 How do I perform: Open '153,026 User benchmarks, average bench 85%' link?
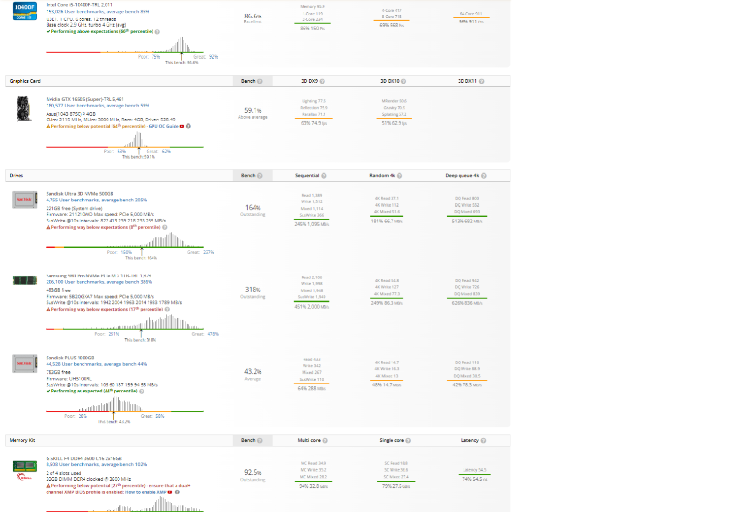tap(98, 12)
